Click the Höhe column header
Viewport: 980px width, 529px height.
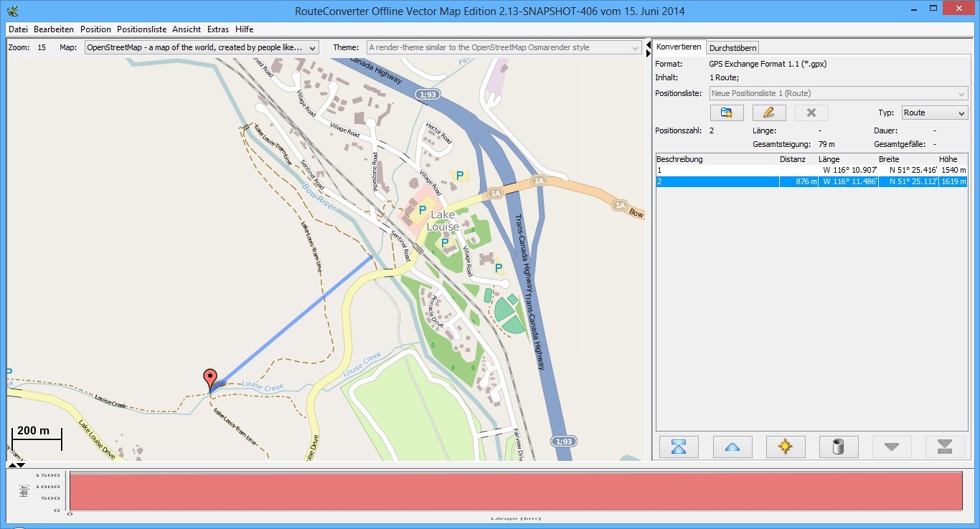click(947, 159)
